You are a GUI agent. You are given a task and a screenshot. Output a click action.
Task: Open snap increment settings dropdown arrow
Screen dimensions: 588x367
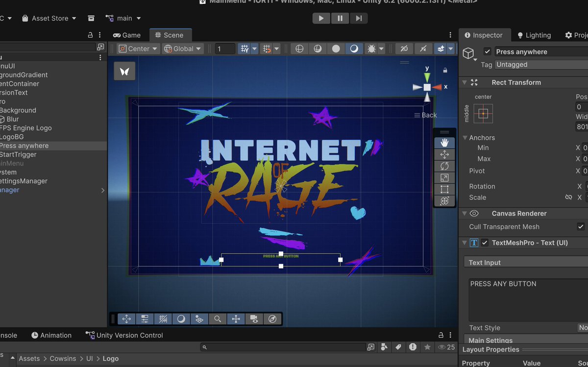[277, 49]
